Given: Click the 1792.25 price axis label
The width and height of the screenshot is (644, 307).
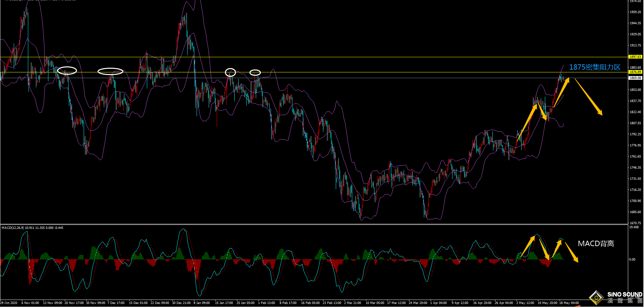Looking at the screenshot, I should 635,134.
